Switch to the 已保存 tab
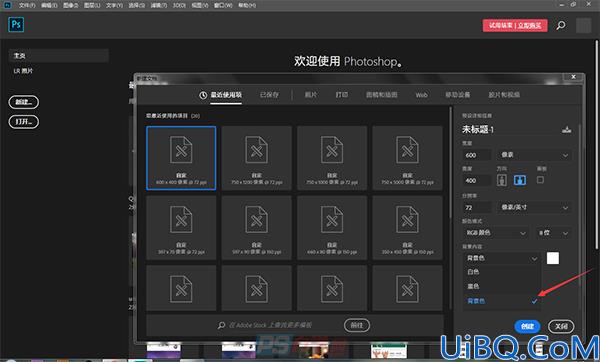 point(269,95)
